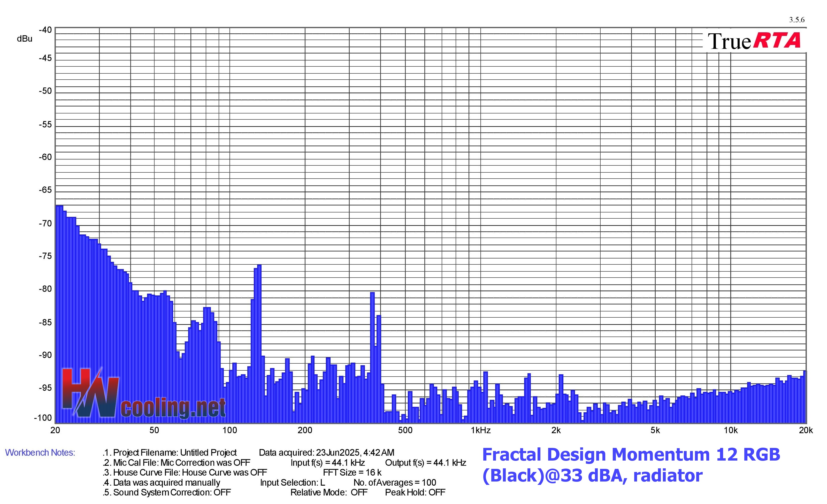Select the 50 frequency axis label
The image size is (827, 504).
tap(154, 430)
